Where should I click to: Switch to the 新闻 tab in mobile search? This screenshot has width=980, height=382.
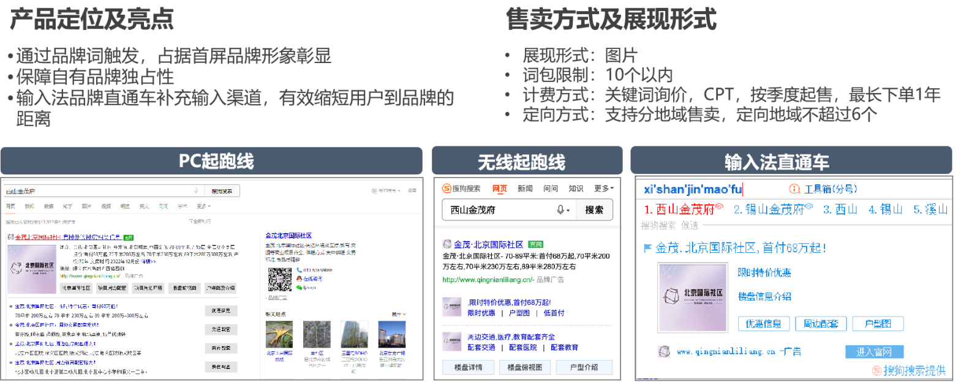[525, 189]
